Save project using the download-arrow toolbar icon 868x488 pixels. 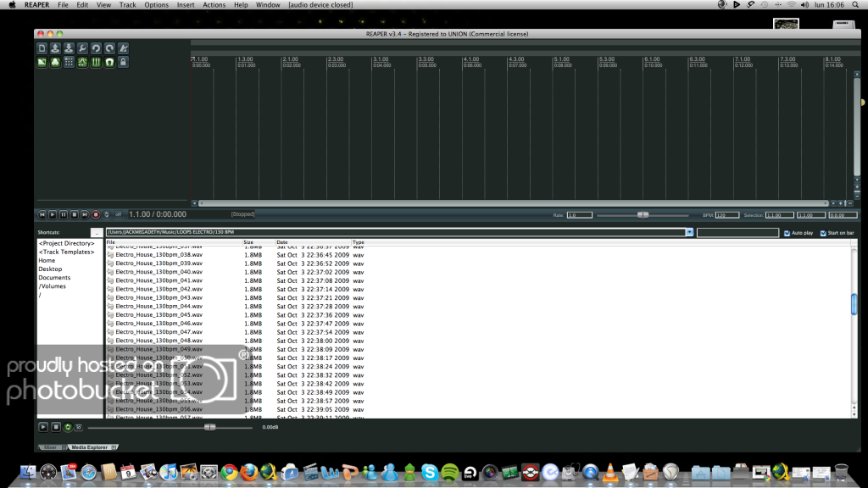[x=69, y=48]
